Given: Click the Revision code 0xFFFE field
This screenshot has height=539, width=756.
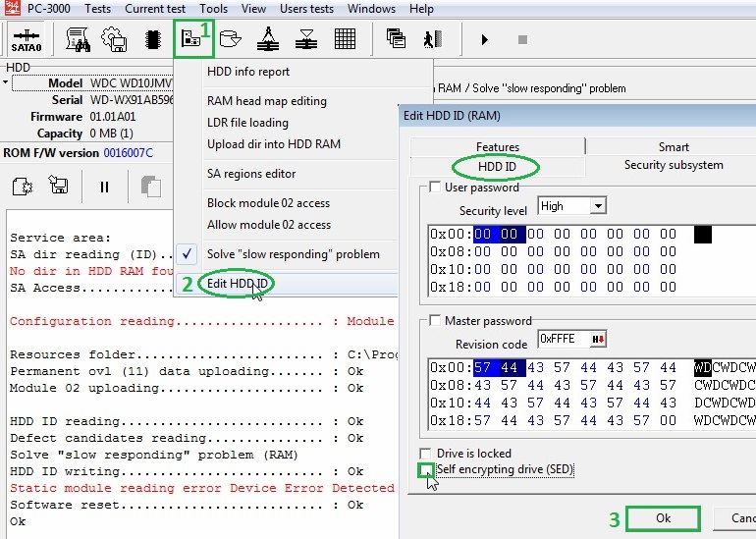Looking at the screenshot, I should (565, 340).
